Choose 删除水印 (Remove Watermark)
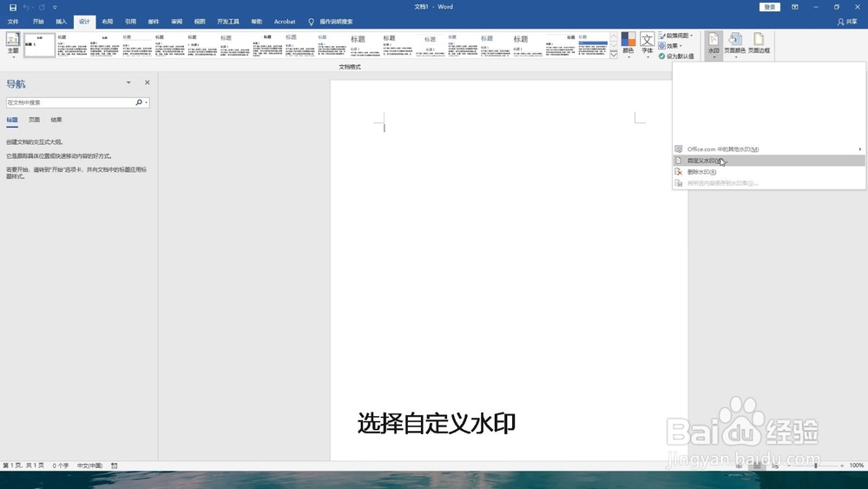The image size is (868, 489). pos(769,172)
